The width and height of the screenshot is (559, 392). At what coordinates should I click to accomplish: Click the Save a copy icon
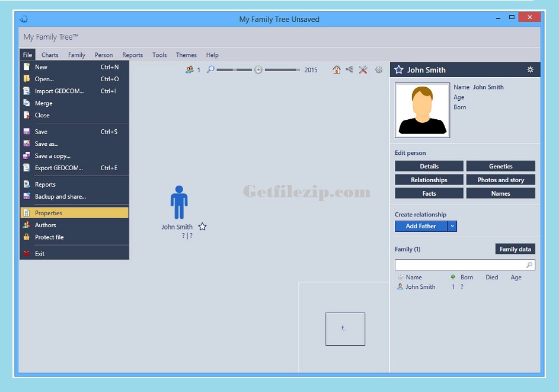27,156
